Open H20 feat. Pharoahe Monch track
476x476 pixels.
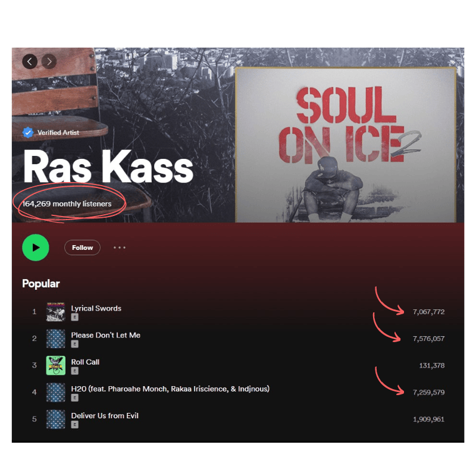(x=170, y=389)
